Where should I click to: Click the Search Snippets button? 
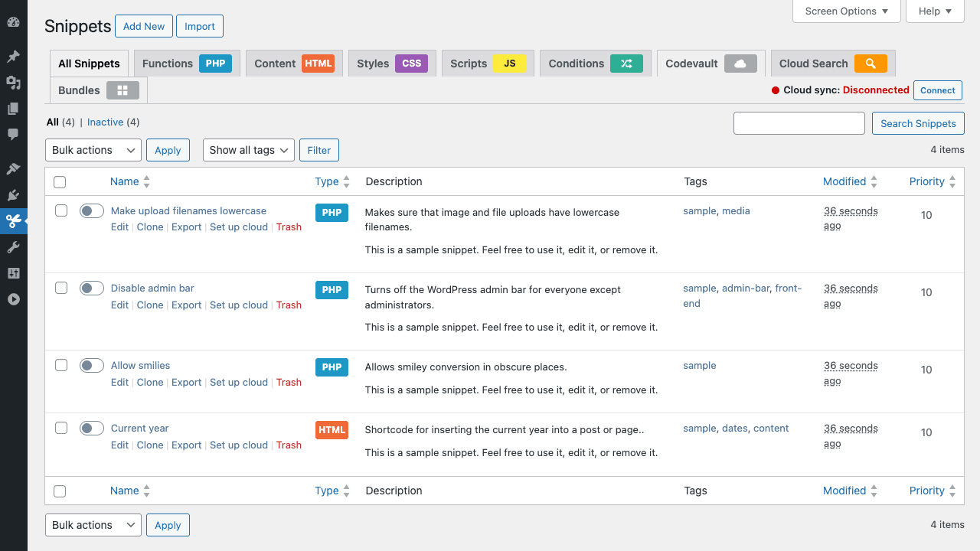click(918, 123)
